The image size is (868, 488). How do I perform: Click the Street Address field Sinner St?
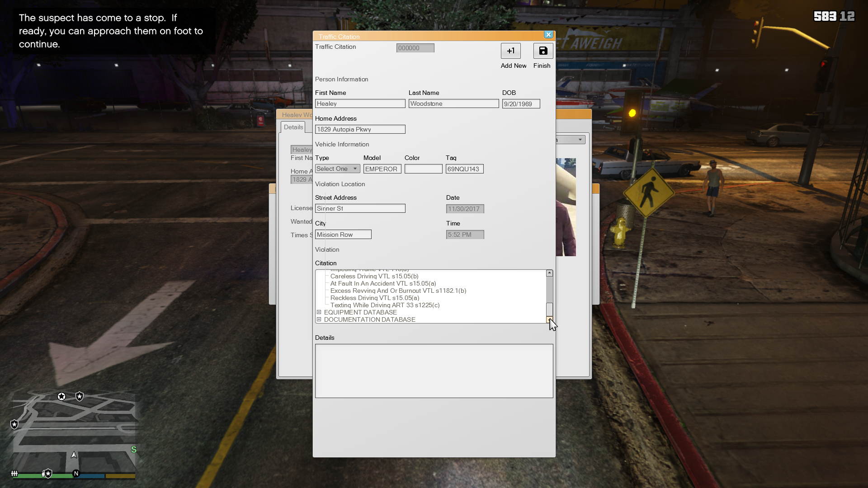click(x=360, y=209)
